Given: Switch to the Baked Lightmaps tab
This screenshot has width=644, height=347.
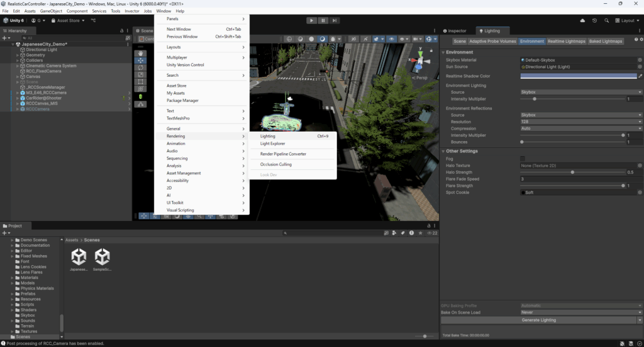Looking at the screenshot, I should (x=606, y=41).
